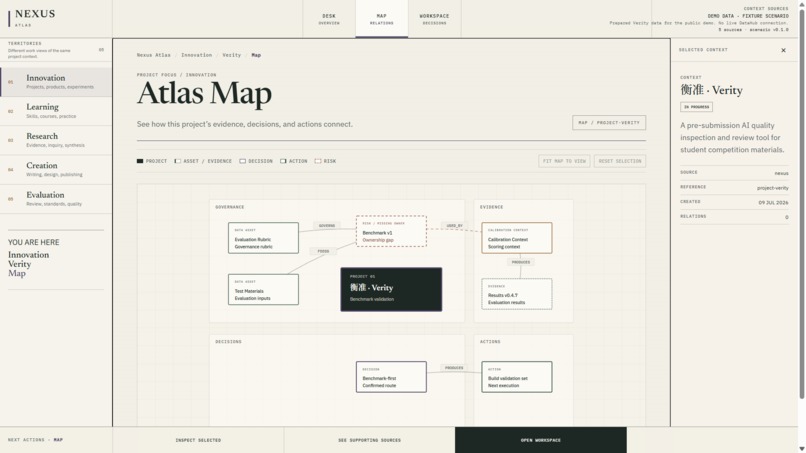Click Verity in You Are Here trail

(x=20, y=264)
